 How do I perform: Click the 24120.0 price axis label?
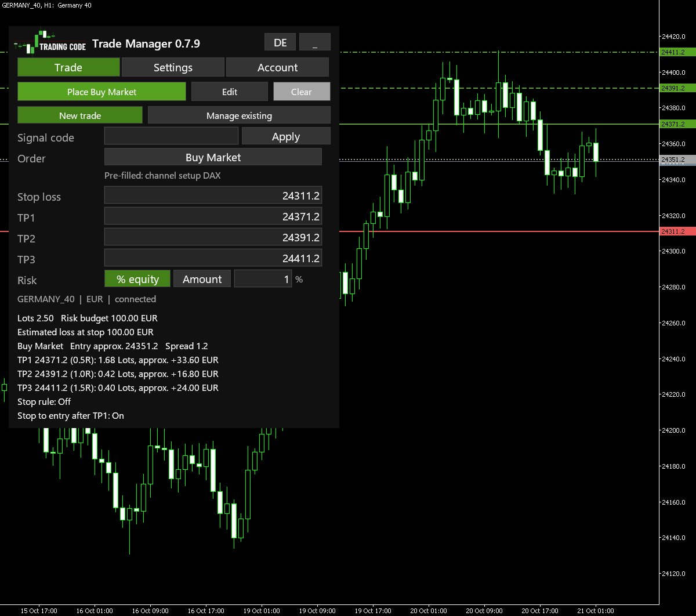coord(673,574)
